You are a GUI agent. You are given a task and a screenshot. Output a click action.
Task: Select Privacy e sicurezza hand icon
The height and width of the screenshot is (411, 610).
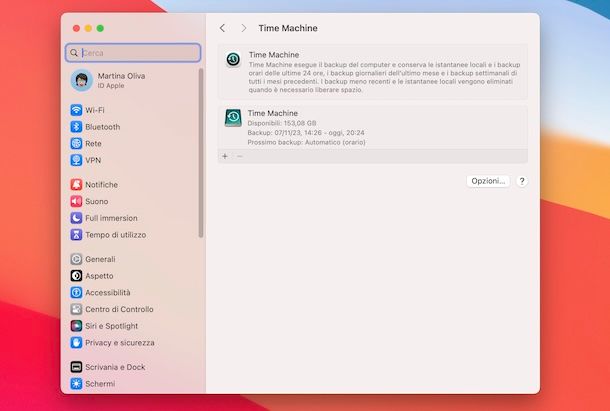(x=76, y=342)
